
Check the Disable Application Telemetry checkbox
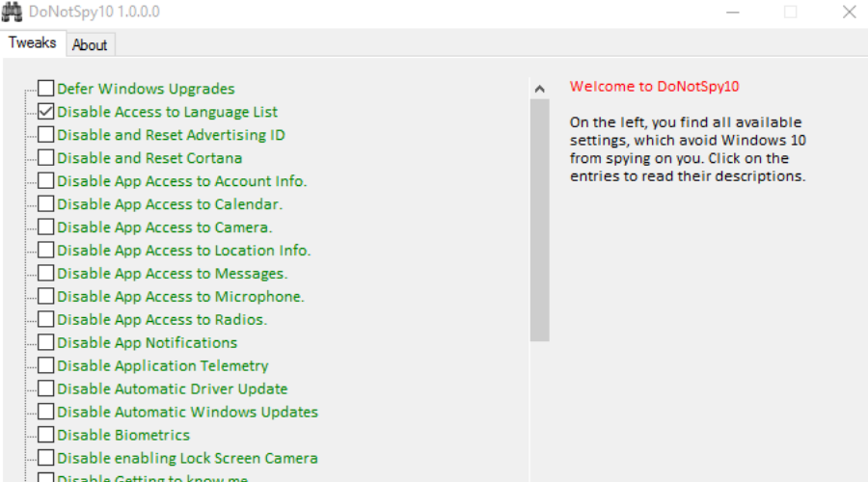(46, 365)
